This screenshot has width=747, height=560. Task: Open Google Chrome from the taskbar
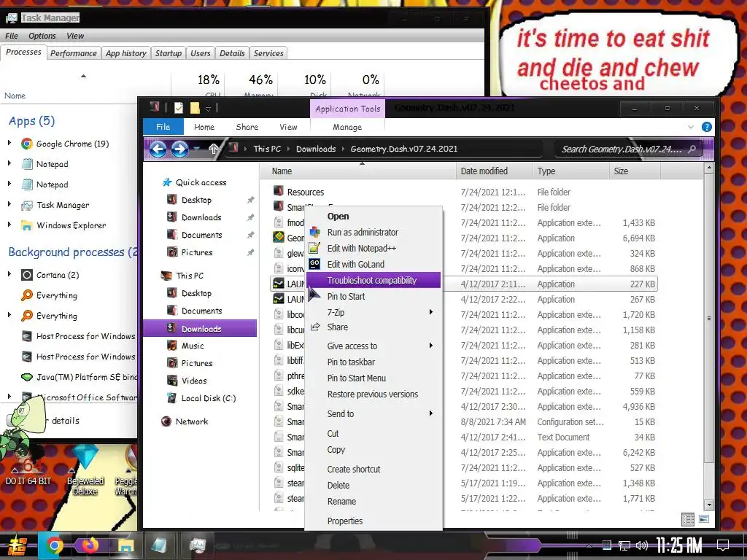54,545
